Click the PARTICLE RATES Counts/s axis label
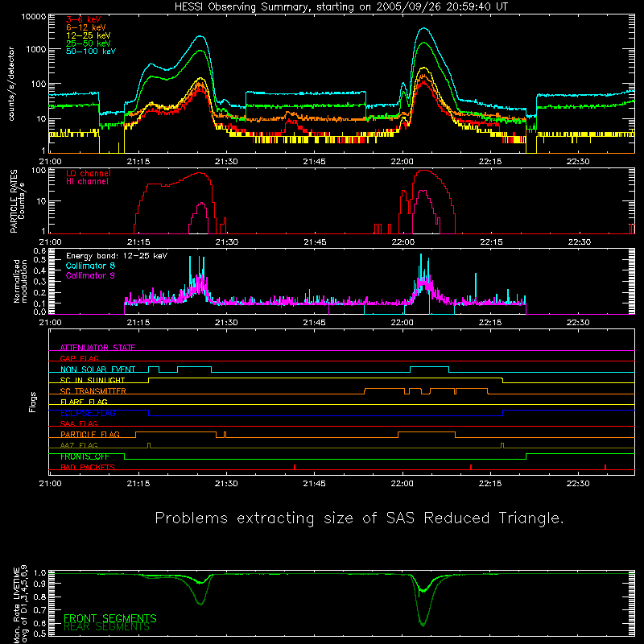Screen dimensions: 644x644 coord(17,201)
